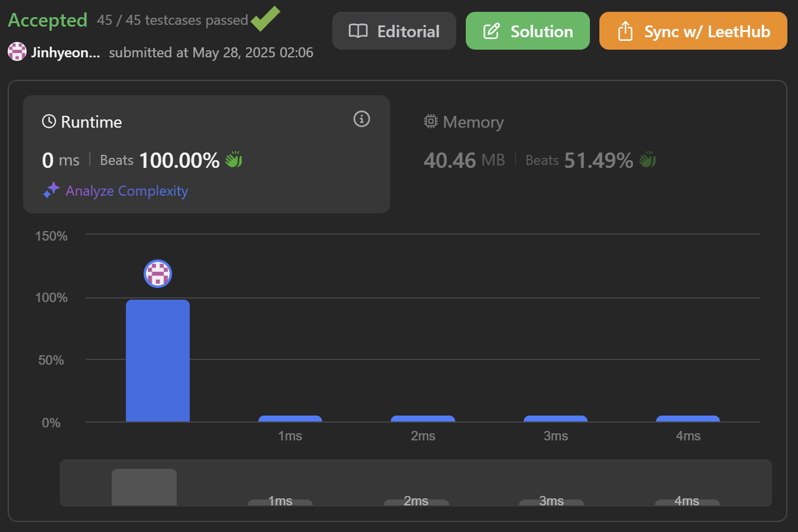Click the avatar marker above the 0ms bar
This screenshot has width=798, height=532.
click(158, 274)
